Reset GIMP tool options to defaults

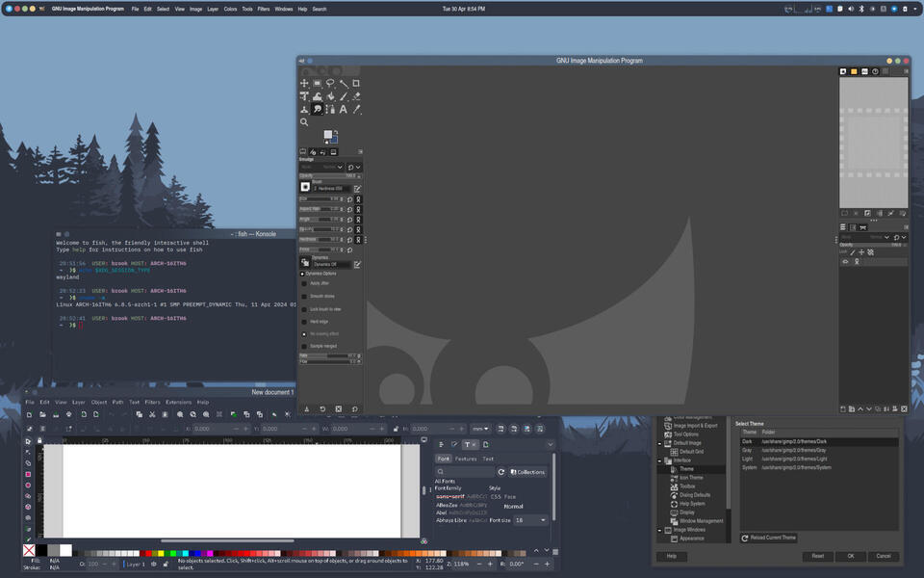click(x=355, y=408)
